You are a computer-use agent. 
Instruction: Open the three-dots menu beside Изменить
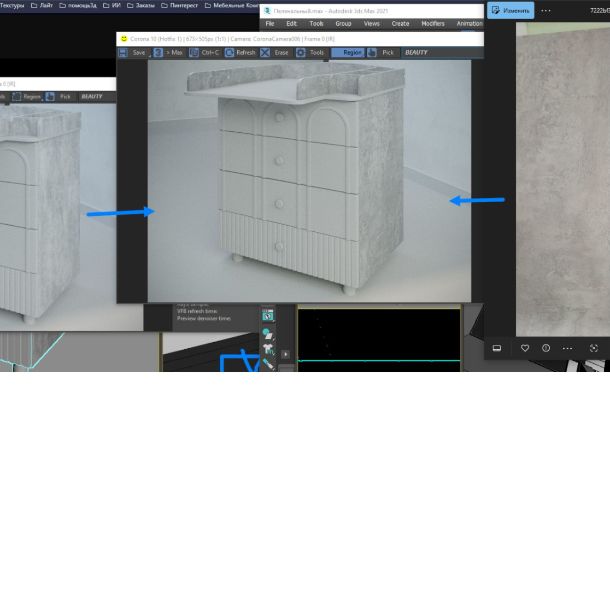tap(546, 10)
